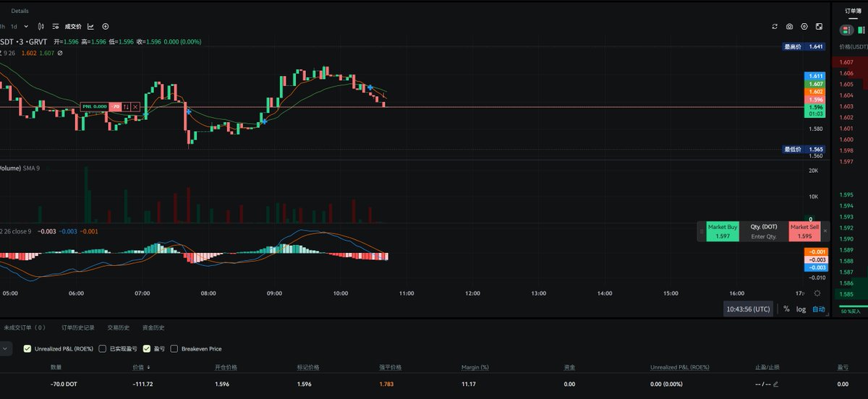Refresh the chart with the reload icon
Image resolution: width=868 pixels, height=399 pixels.
775,27
